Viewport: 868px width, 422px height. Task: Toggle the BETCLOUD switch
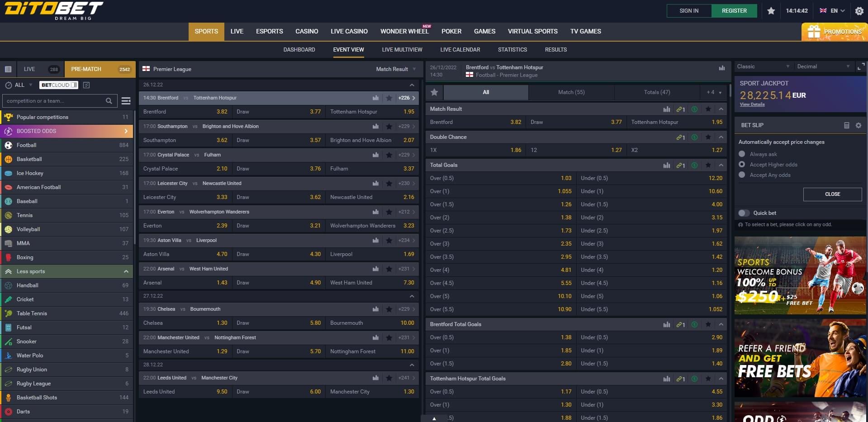tap(74, 85)
